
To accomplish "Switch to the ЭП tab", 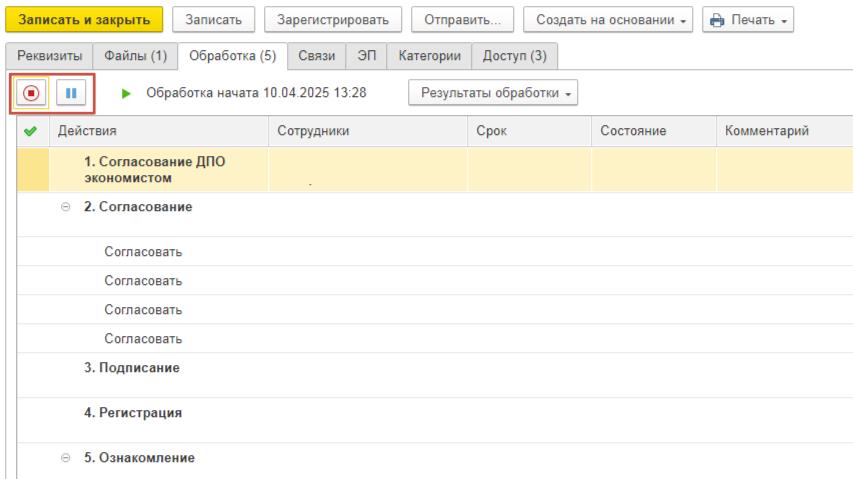I will [366, 56].
